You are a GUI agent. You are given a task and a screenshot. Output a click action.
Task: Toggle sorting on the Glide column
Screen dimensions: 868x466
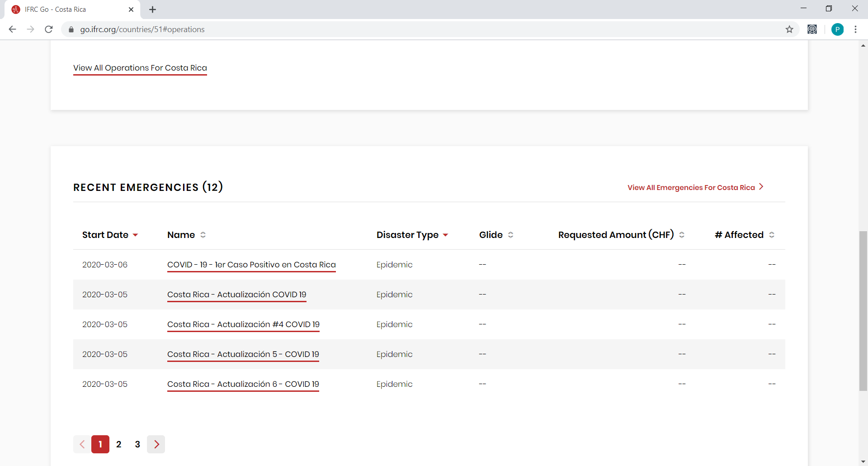(510, 235)
